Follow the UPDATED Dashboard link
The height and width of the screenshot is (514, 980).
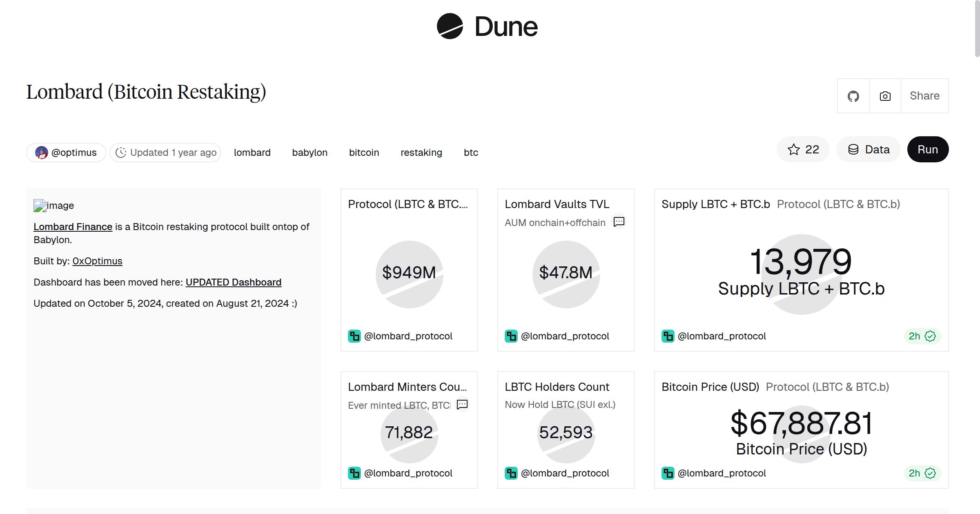point(233,282)
